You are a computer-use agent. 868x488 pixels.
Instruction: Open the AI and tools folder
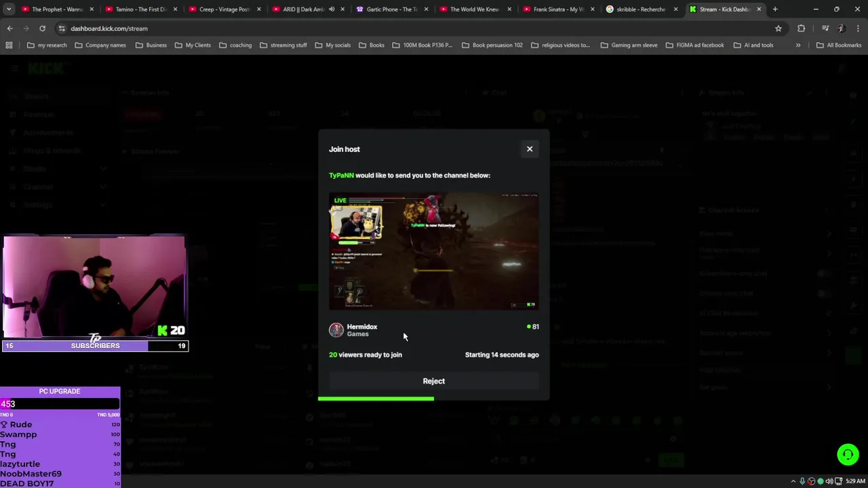point(753,45)
